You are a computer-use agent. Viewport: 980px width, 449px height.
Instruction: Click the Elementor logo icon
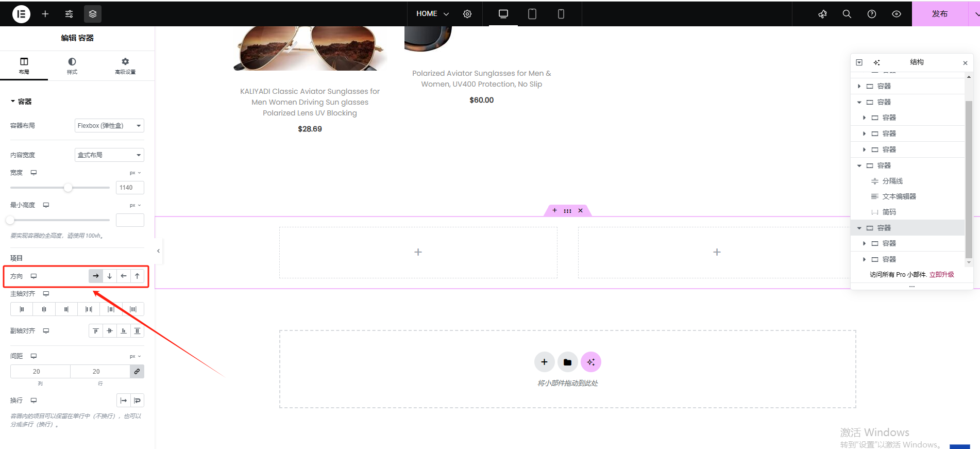pos(21,14)
